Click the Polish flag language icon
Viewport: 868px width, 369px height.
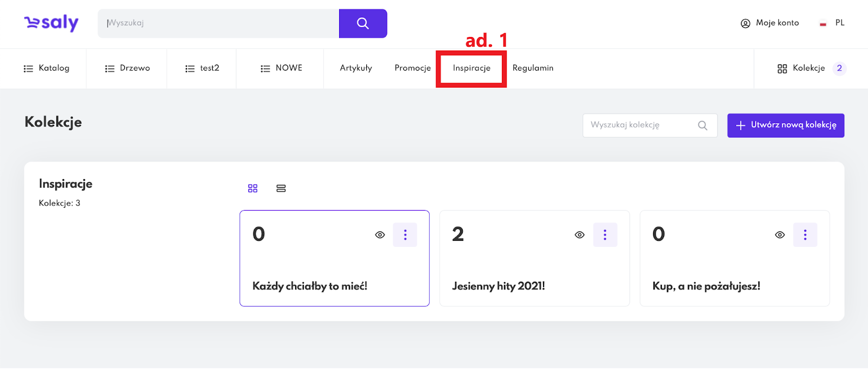pos(823,23)
